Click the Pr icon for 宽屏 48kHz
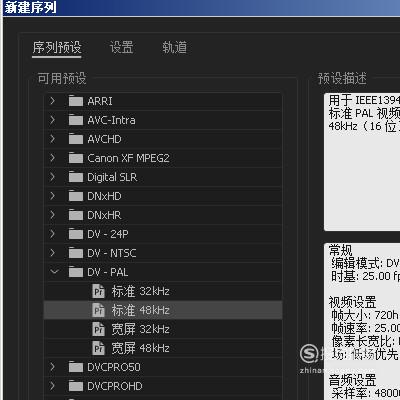 (x=98, y=348)
